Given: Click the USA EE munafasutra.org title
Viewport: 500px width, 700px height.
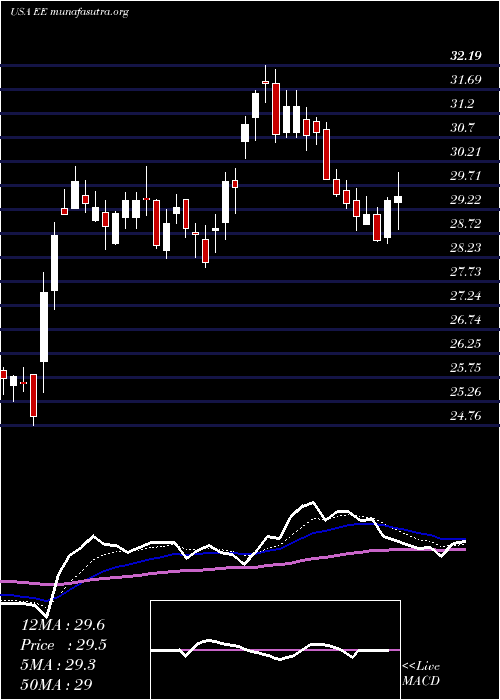Looking at the screenshot, I should click(x=69, y=12).
